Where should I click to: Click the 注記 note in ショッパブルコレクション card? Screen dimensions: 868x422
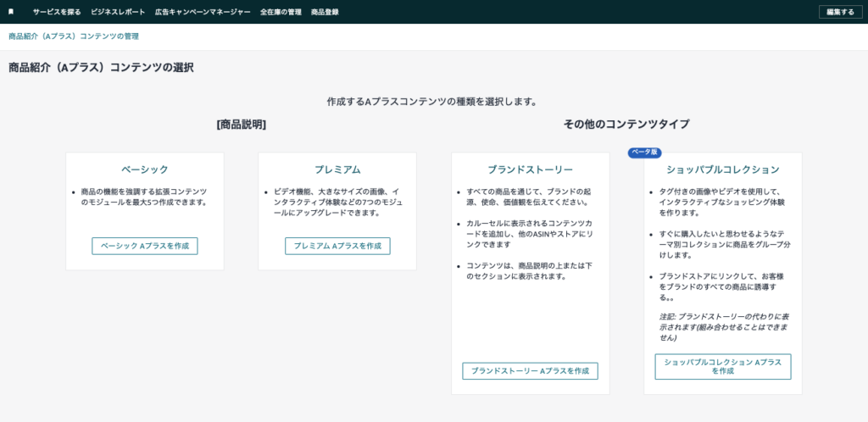[726, 327]
